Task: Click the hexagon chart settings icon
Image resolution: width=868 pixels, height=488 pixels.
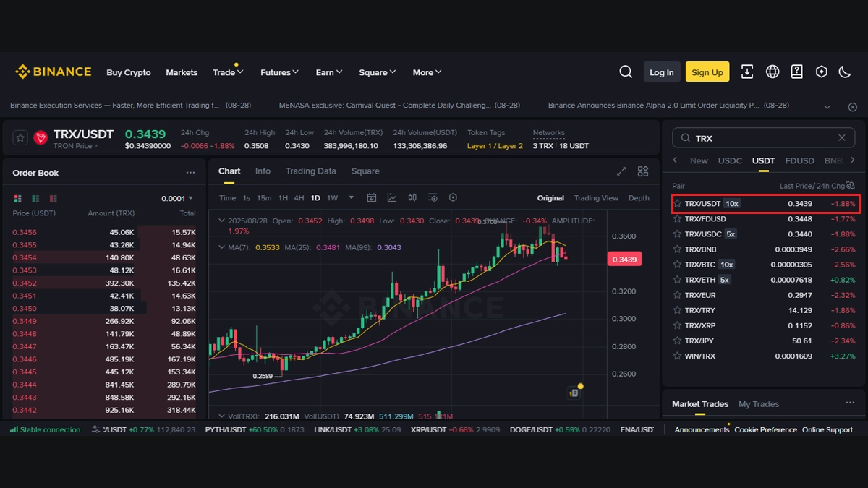Action: point(453,197)
